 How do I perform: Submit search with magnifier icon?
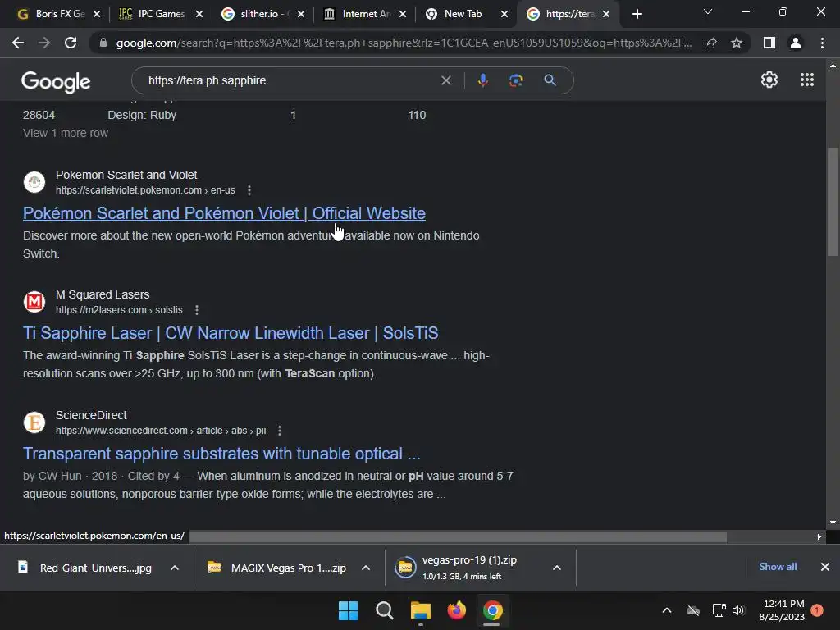(550, 80)
